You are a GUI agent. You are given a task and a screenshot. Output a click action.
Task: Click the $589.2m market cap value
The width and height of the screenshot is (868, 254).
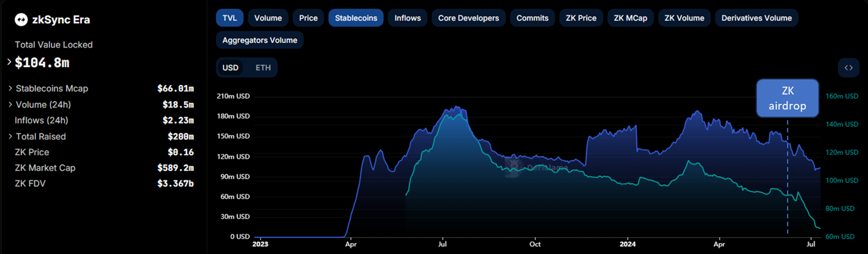click(176, 168)
